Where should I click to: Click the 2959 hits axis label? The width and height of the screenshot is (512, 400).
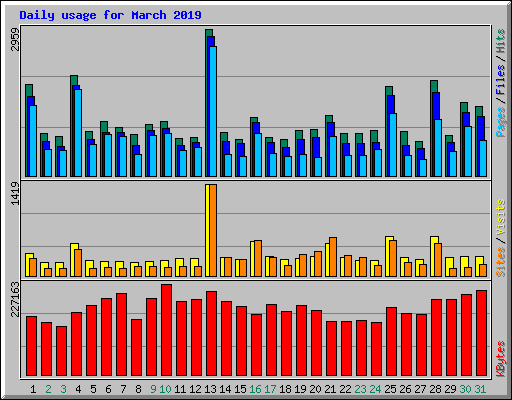[15, 39]
